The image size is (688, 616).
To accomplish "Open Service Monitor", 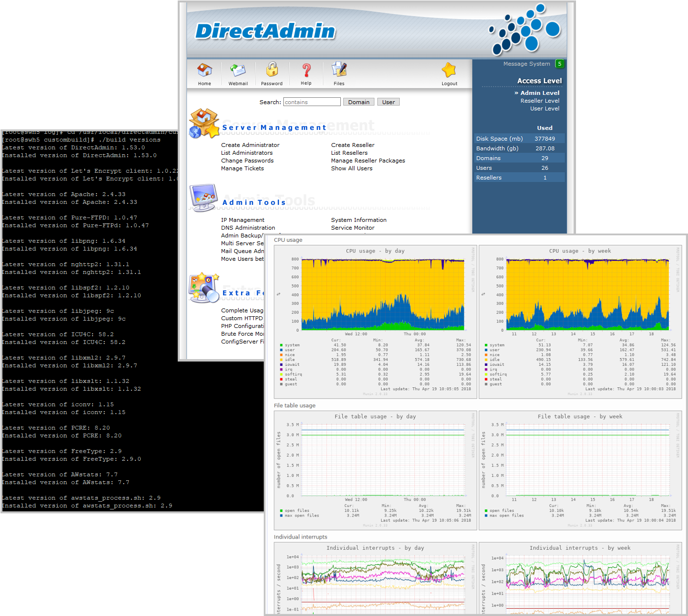I will (x=353, y=228).
